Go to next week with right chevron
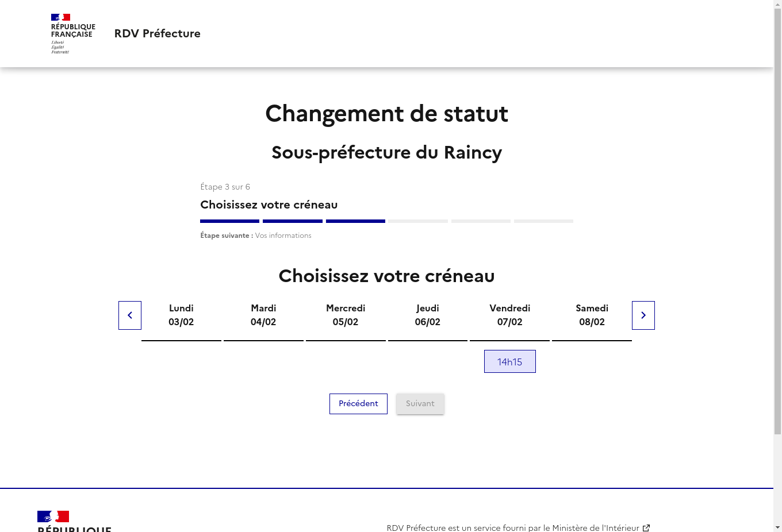 point(643,315)
